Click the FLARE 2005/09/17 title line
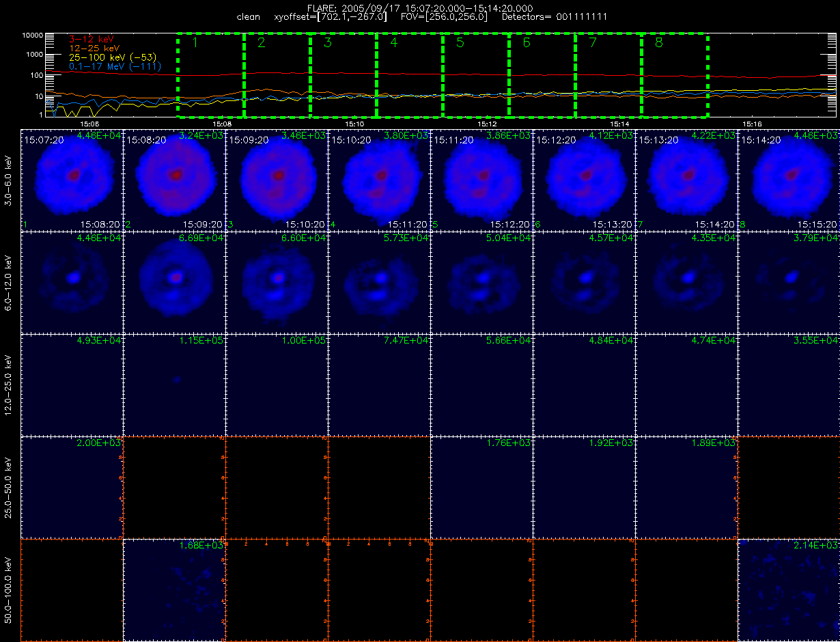 tap(420, 8)
